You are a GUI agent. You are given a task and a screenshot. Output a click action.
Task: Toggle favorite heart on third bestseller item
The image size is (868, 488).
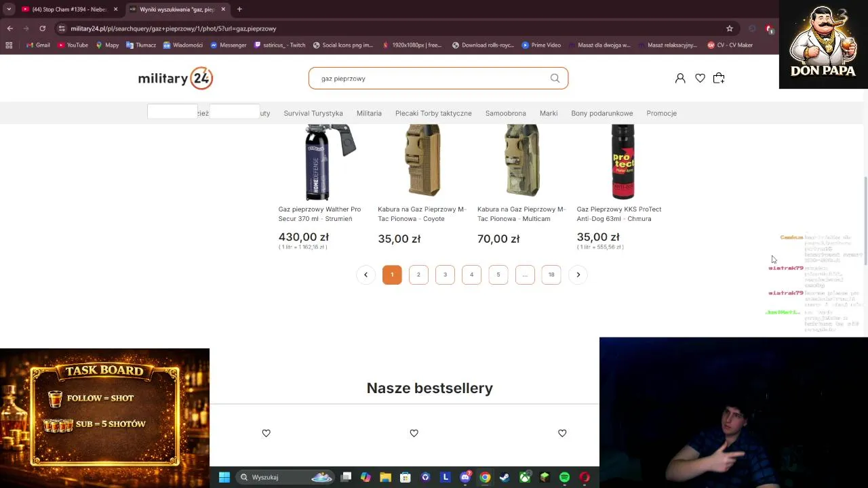pos(562,433)
